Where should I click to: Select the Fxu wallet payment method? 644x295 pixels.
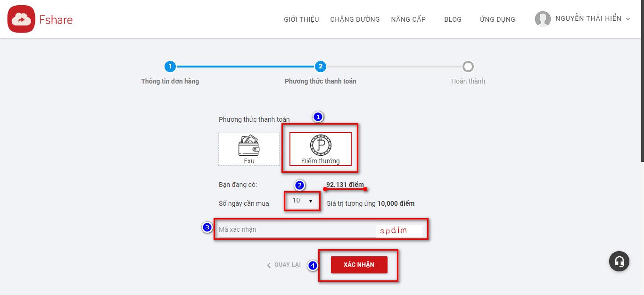coord(249,149)
